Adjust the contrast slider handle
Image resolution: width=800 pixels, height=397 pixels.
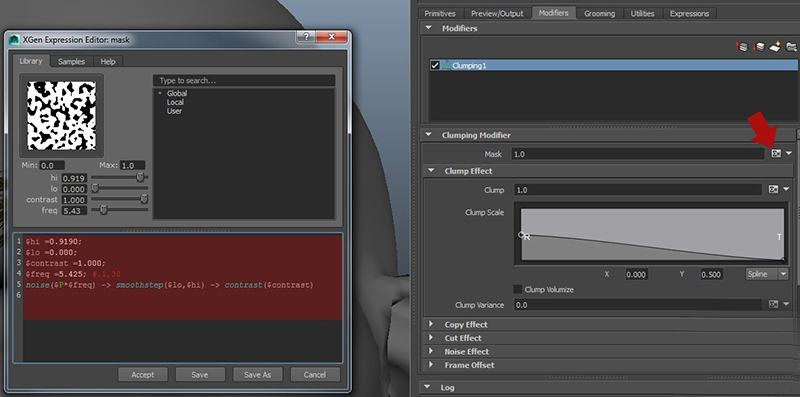click(144, 199)
